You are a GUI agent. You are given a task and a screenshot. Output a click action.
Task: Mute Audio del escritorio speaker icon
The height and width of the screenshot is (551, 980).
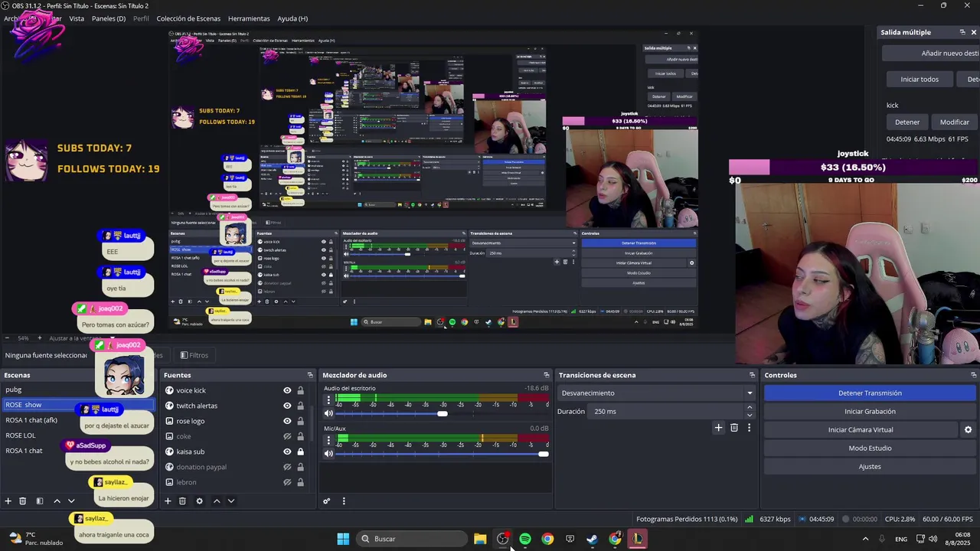(x=328, y=413)
